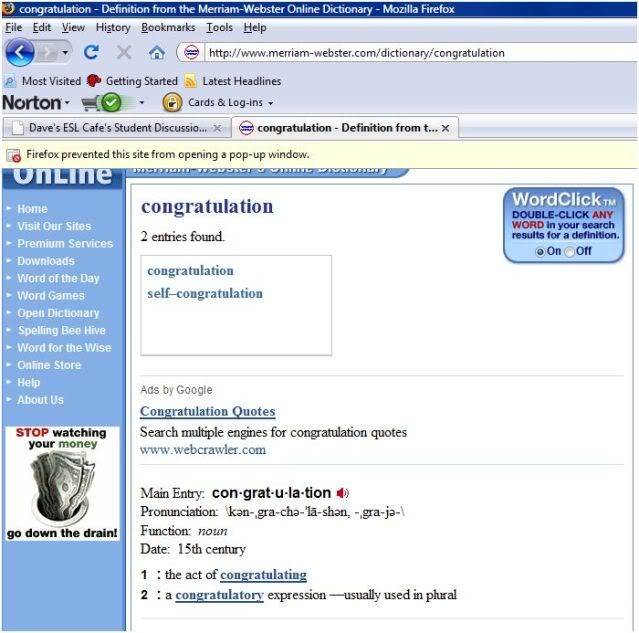639x633 pixels.
Task: Click the Back navigation arrow button
Action: coord(19,52)
